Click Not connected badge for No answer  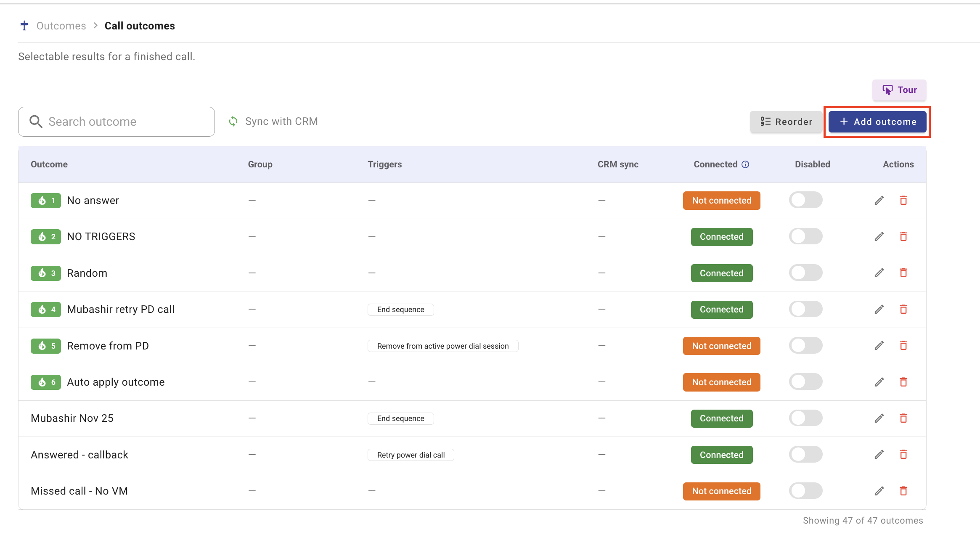(722, 201)
